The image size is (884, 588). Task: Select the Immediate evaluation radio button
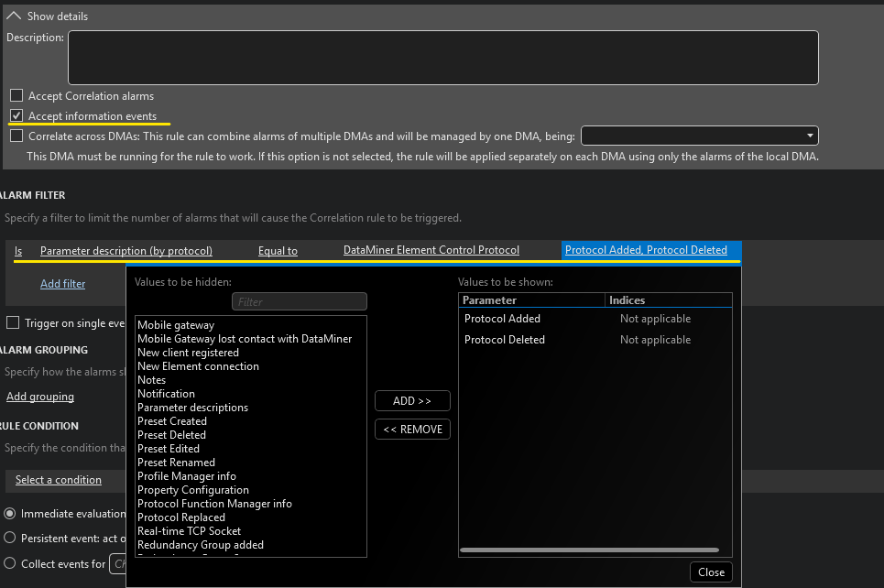tap(11, 514)
